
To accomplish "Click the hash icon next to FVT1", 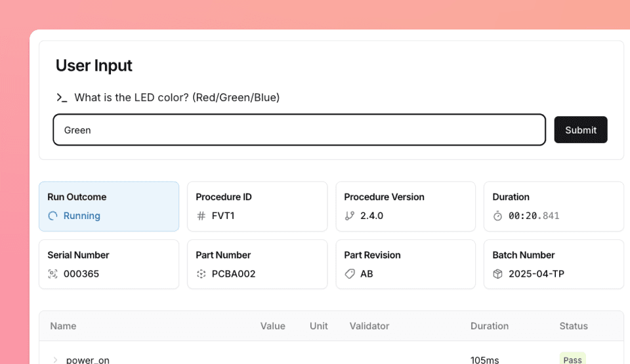I will [x=201, y=216].
